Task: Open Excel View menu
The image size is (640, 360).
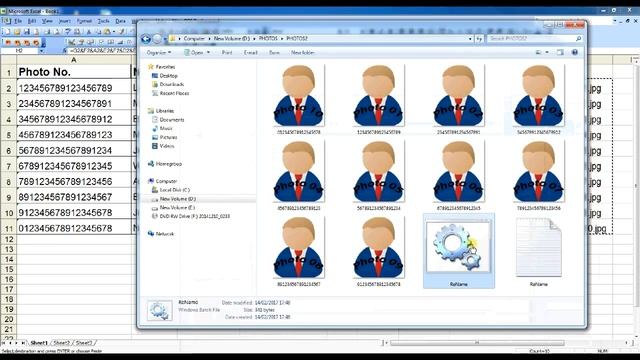Action: coord(47,21)
